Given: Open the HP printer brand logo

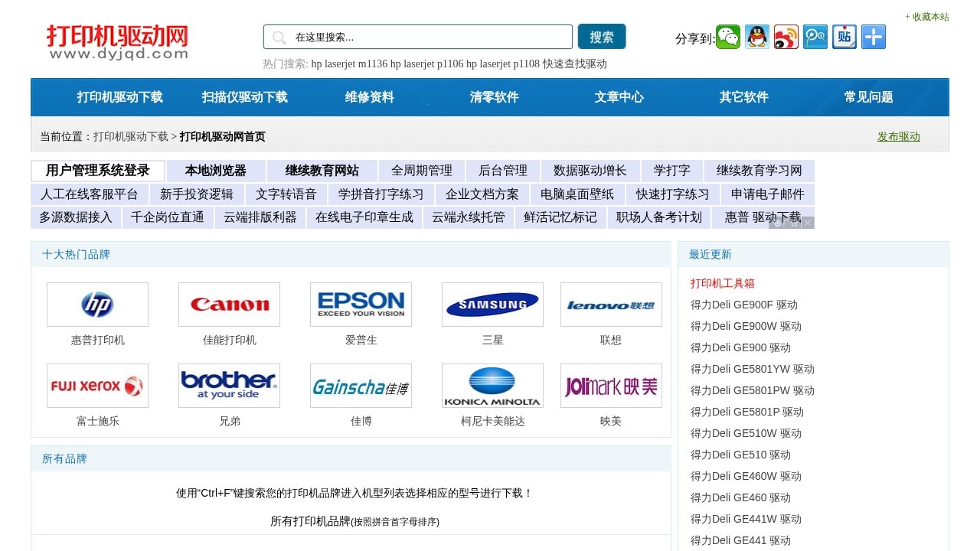Looking at the screenshot, I should (97, 305).
